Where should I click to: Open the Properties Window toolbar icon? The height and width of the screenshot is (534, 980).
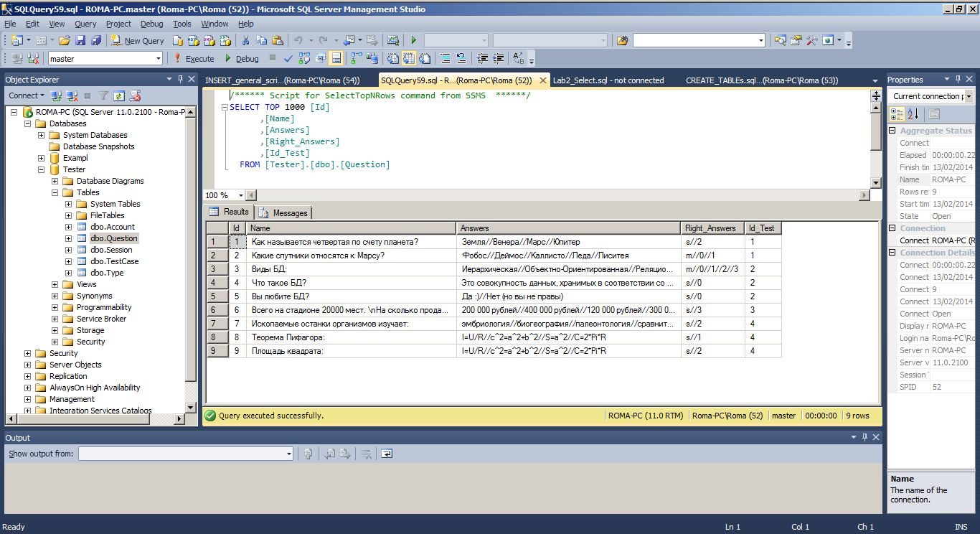(796, 41)
